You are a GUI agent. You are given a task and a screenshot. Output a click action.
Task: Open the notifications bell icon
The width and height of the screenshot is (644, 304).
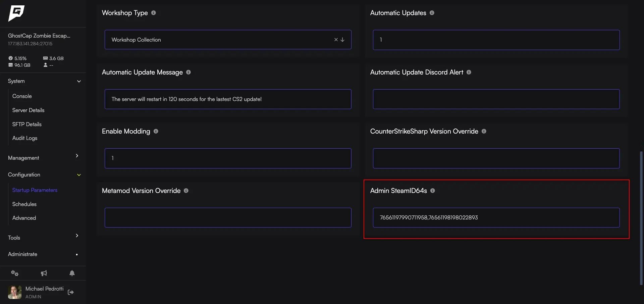[x=72, y=273]
